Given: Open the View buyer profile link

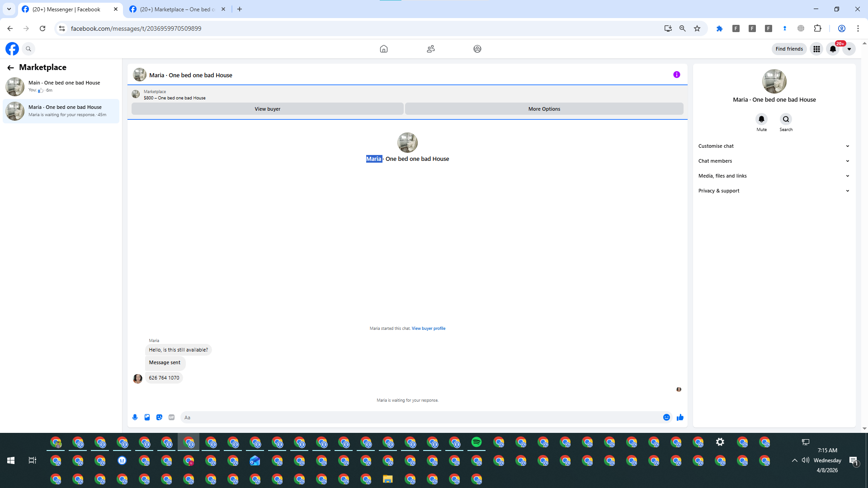Looking at the screenshot, I should pos(428,328).
